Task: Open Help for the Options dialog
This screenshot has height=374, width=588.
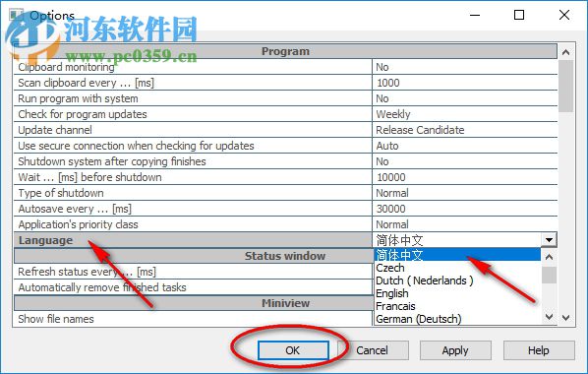Action: [x=539, y=350]
